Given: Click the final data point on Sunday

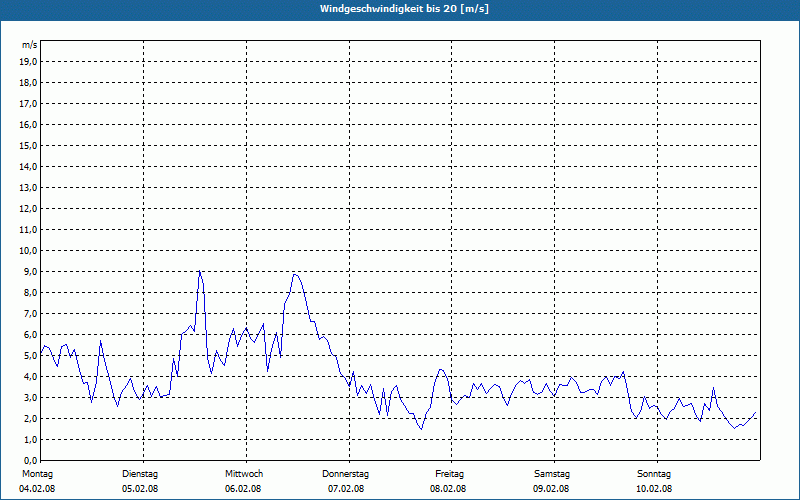Looking at the screenshot, I should pyautogui.click(x=756, y=412).
